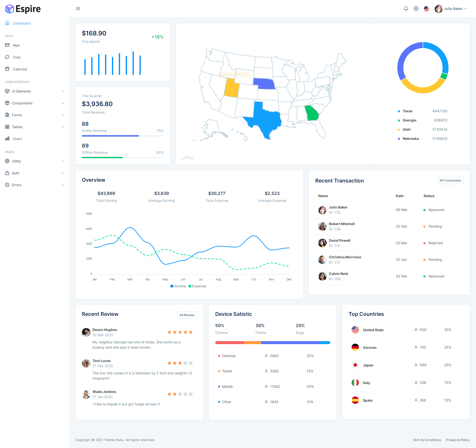The height and width of the screenshot is (448, 476).
Task: Open the settings gear icon
Action: [416, 8]
